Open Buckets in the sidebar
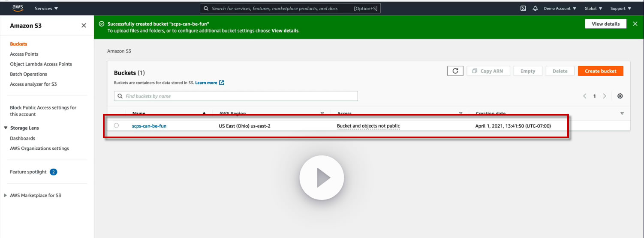Image resolution: width=644 pixels, height=238 pixels. click(x=18, y=44)
